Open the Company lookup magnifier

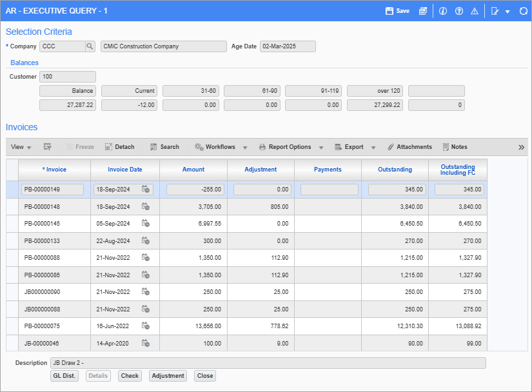90,46
